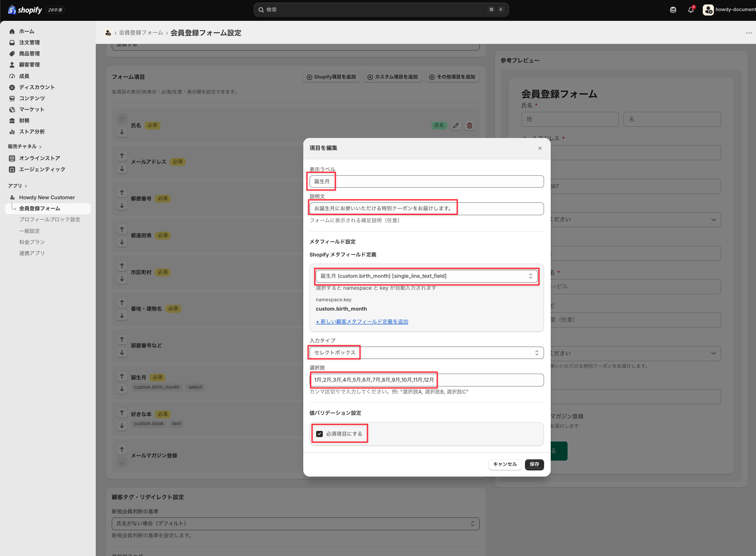Image resolution: width=756 pixels, height=556 pixels.
Task: Click the notifications bell icon
Action: point(691,10)
